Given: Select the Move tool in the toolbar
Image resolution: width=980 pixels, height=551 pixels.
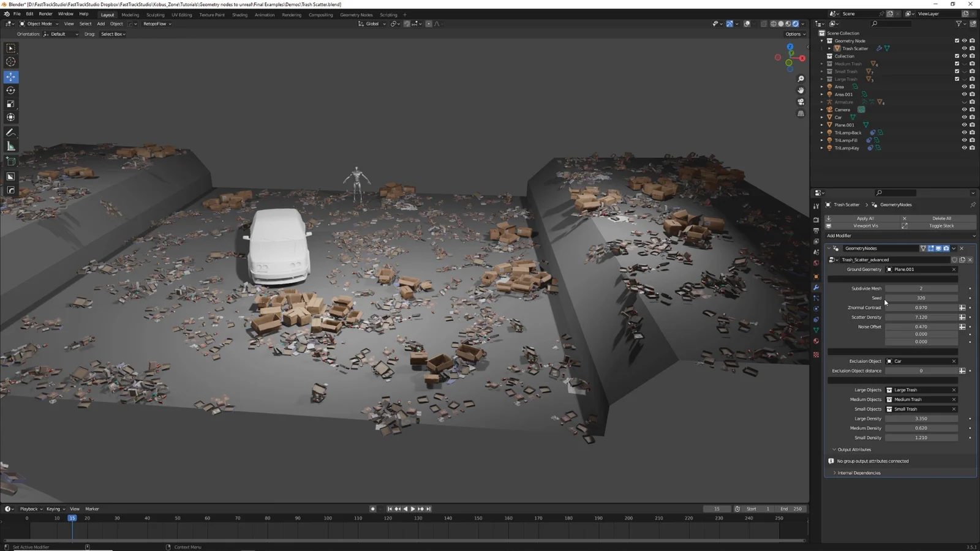Looking at the screenshot, I should pos(10,77).
